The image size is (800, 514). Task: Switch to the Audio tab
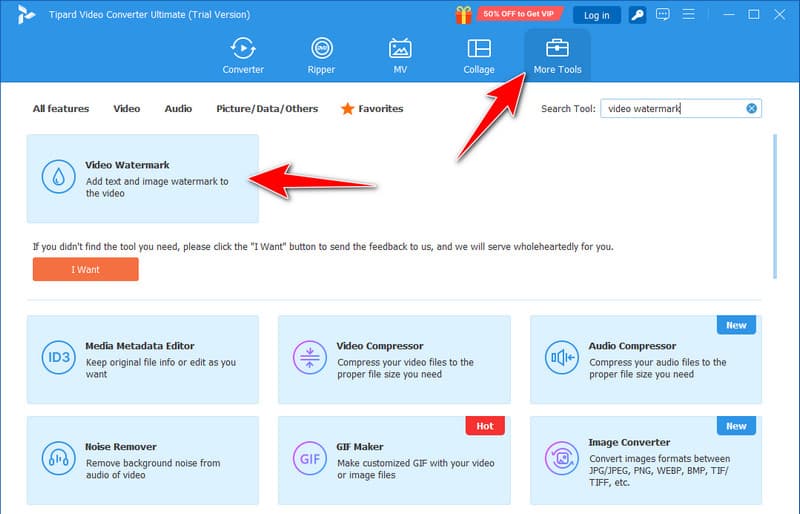pyautogui.click(x=178, y=109)
